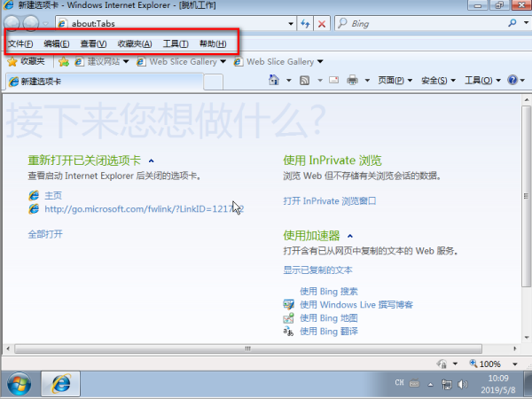
Task: Open the 文件(F) menu
Action: (x=20, y=43)
